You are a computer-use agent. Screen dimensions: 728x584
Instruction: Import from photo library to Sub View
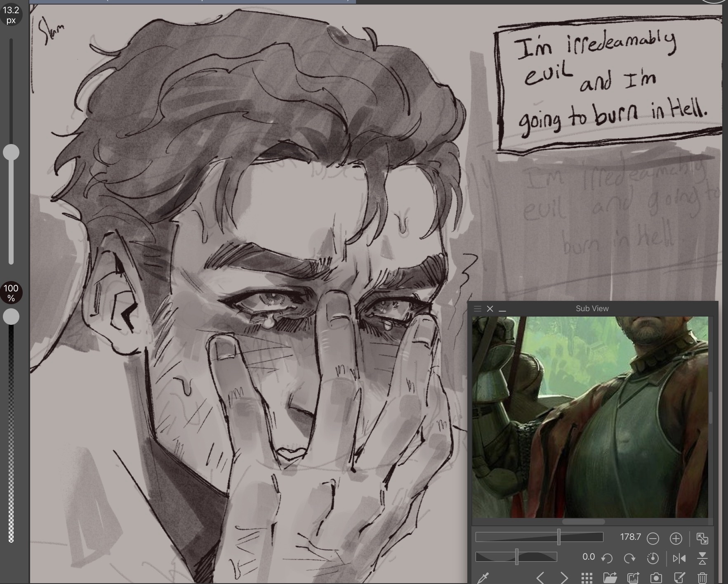[633, 578]
